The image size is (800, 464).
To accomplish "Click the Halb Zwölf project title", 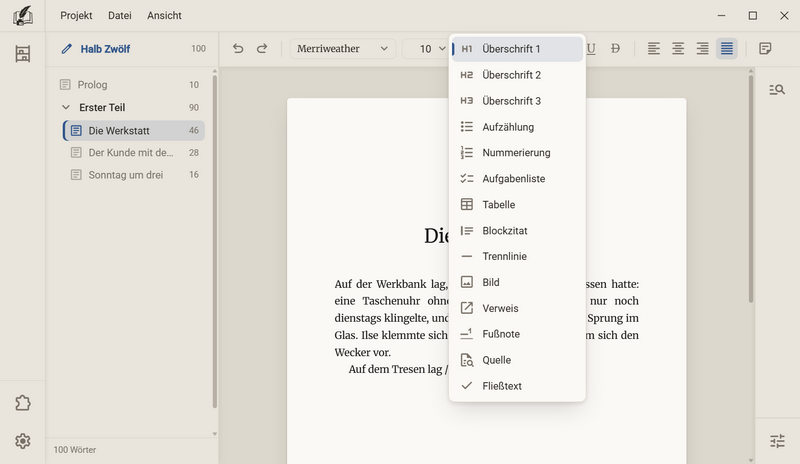I will pyautogui.click(x=105, y=49).
